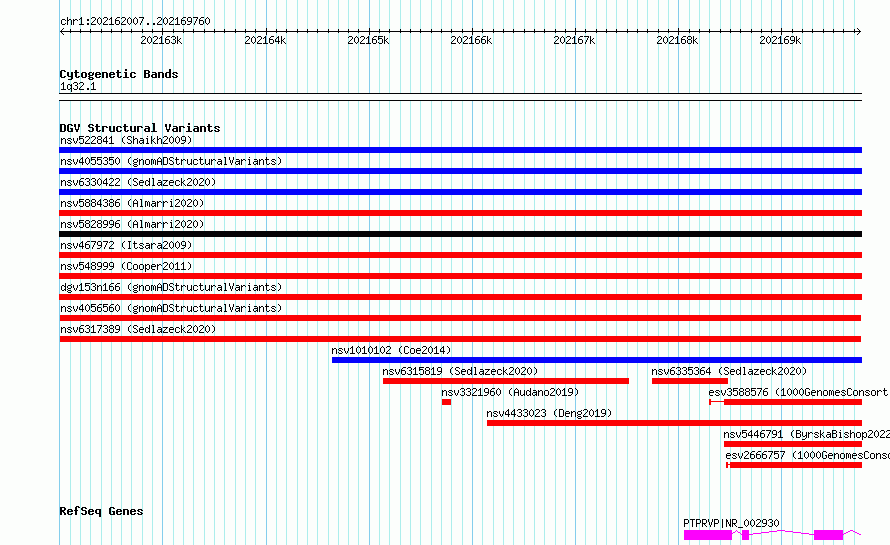Viewport: 890px width, 545px height.
Task: Click the esv3588576 1000Genomes variant label
Action: coord(799,392)
